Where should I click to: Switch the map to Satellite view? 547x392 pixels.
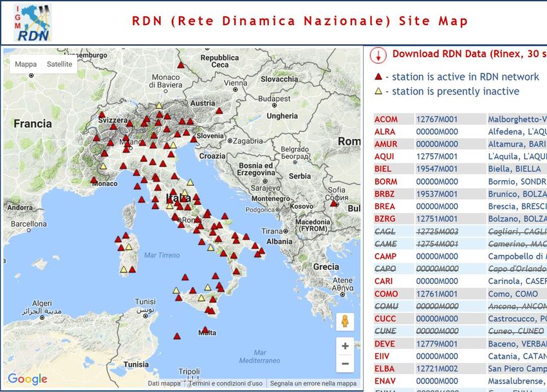[x=59, y=64]
